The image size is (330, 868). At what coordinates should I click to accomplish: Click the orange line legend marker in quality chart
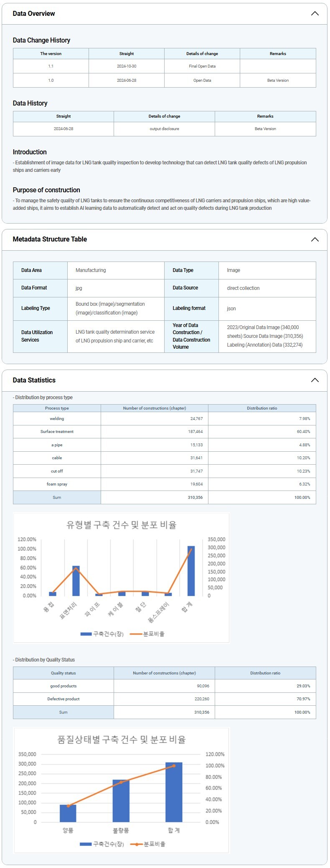(136, 844)
